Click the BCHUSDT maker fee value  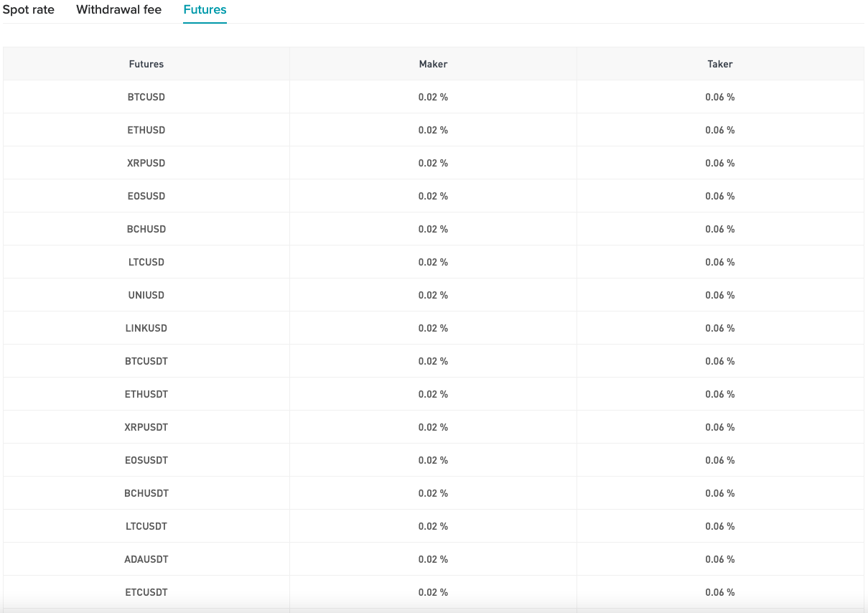click(x=433, y=493)
